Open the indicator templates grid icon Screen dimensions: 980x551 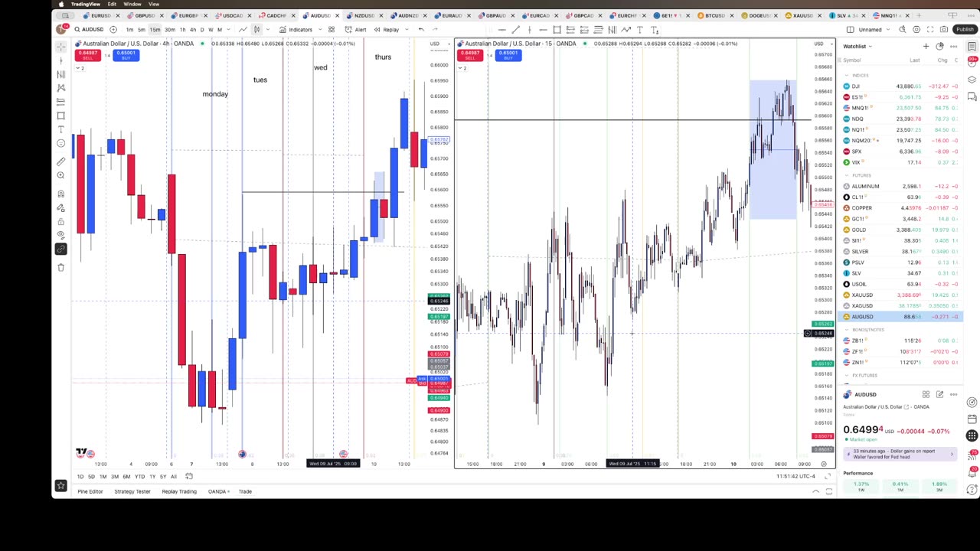332,30
